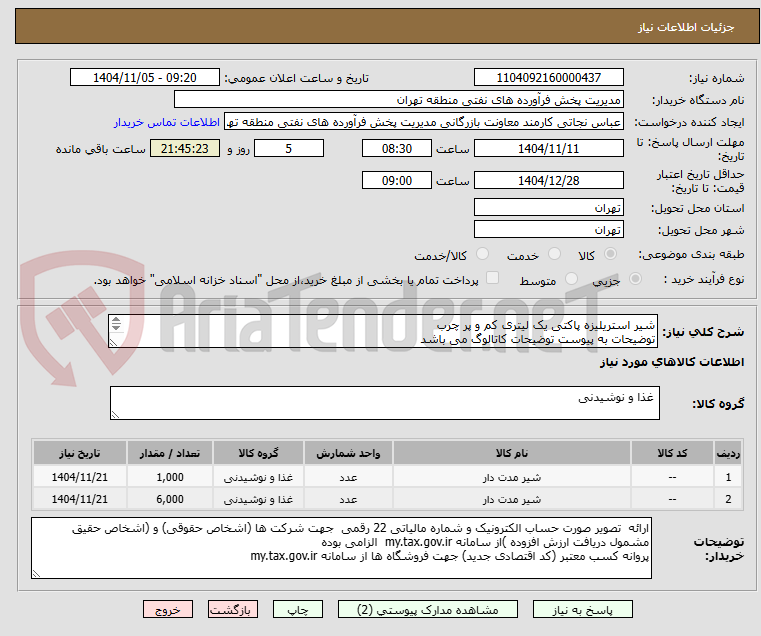
Task: Click the کد کالا column header
Action: click(672, 453)
